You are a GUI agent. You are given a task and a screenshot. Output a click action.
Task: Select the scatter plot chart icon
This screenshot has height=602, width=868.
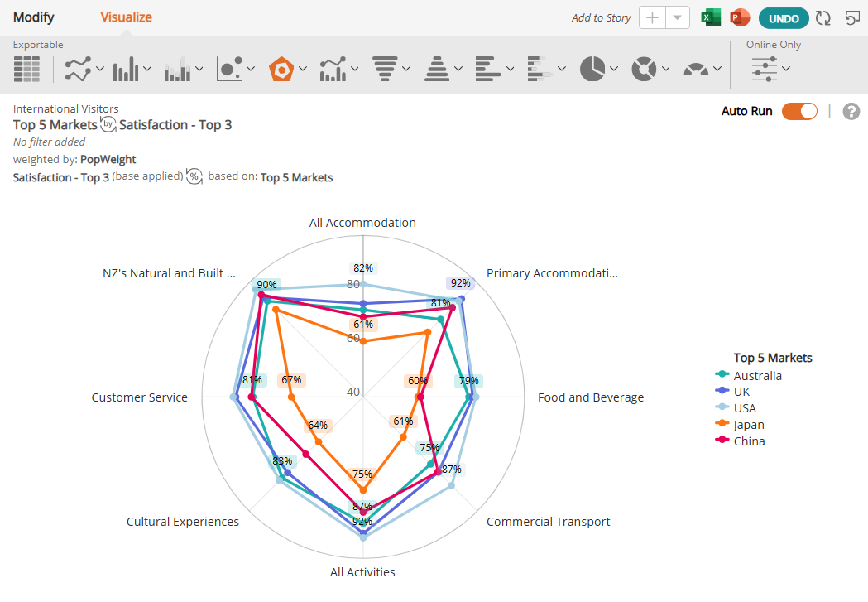coord(230,70)
